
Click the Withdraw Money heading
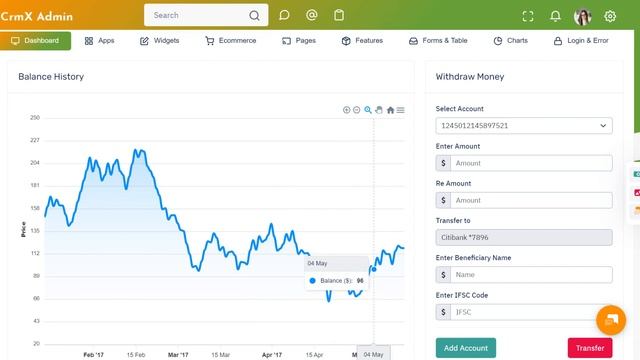pyautogui.click(x=470, y=77)
